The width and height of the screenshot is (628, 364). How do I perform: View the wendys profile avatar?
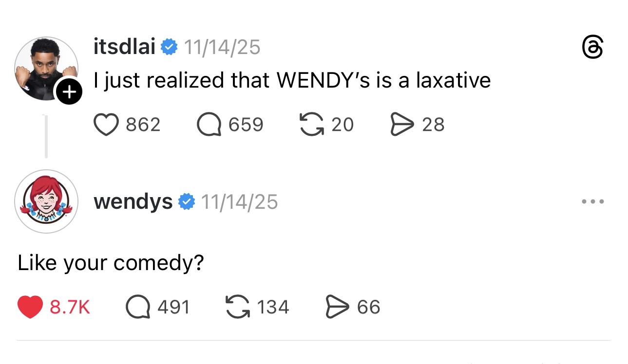pos(46,201)
